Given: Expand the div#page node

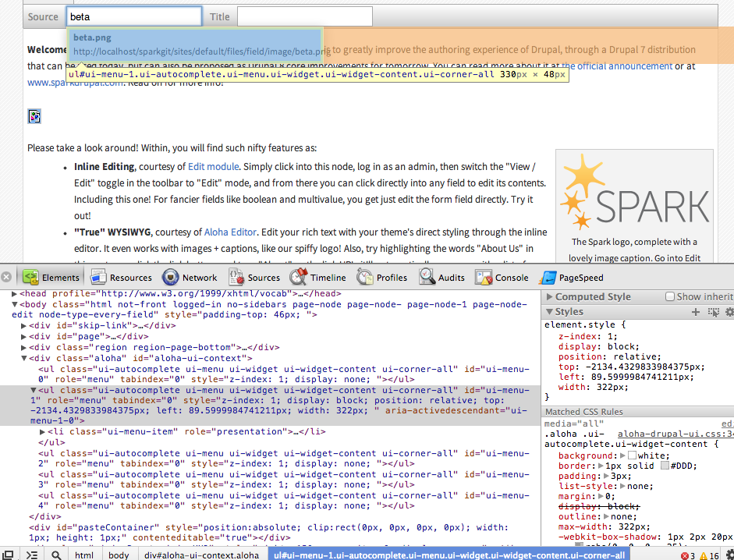Looking at the screenshot, I should tap(24, 336).
